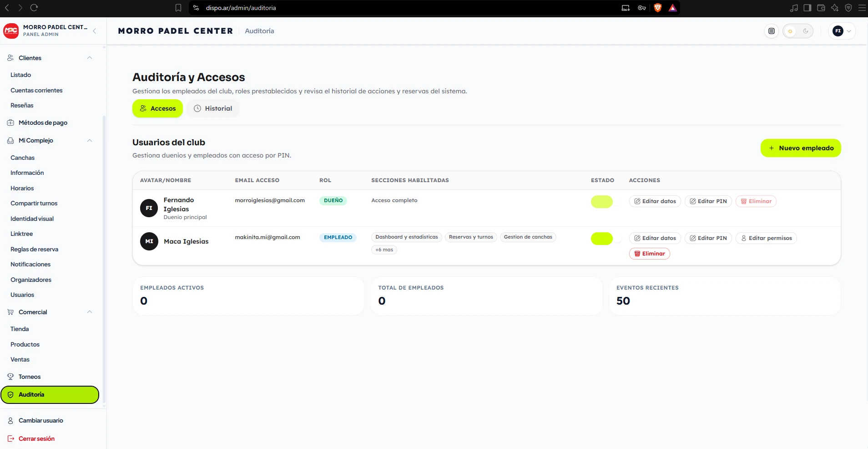Click the password key icon in the address bar
868x449 pixels.
click(642, 8)
